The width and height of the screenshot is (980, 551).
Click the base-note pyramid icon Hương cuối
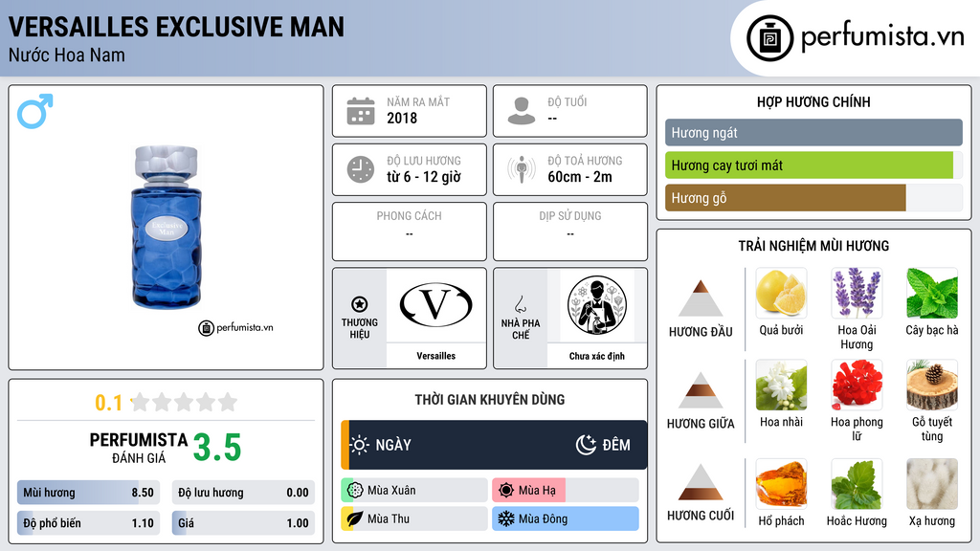pos(701,482)
